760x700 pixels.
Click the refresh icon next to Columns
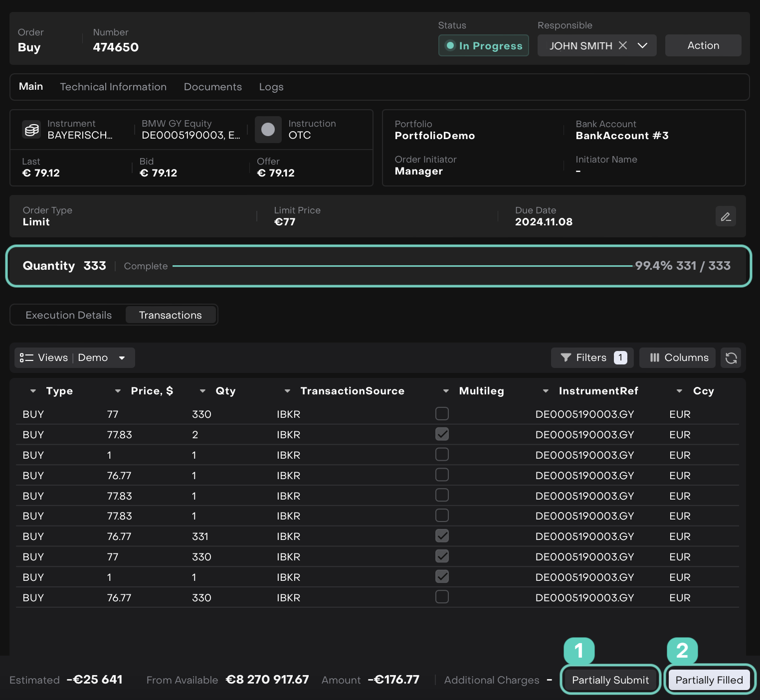[731, 358]
